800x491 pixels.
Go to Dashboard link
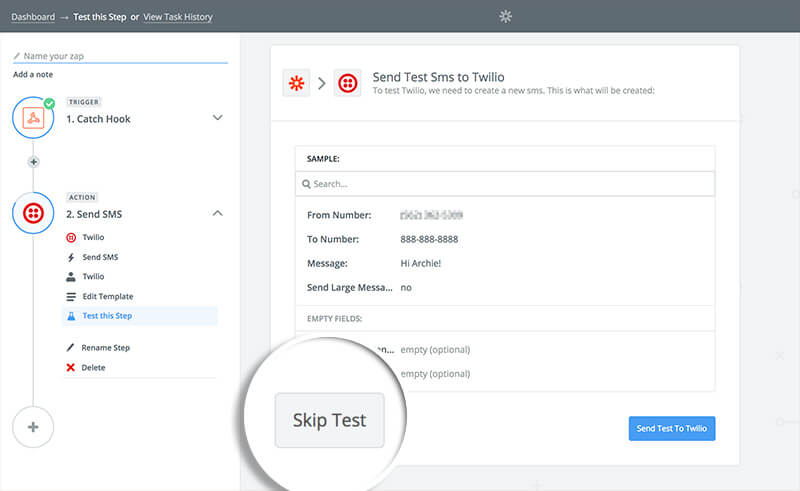33,17
